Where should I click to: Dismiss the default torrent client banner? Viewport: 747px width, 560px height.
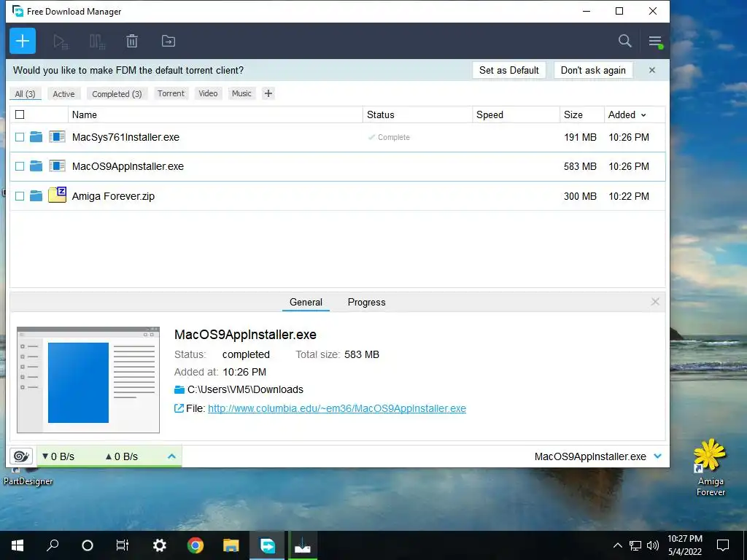652,70
